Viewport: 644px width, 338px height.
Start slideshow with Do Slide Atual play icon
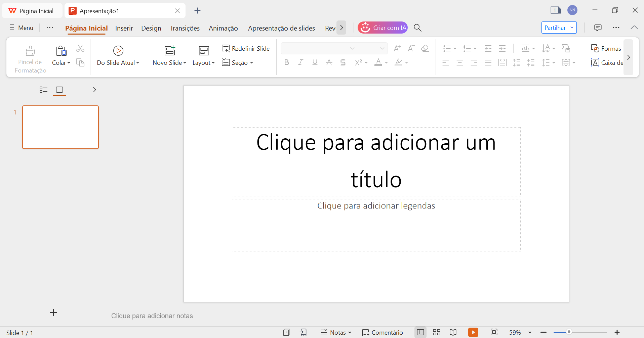click(x=118, y=51)
